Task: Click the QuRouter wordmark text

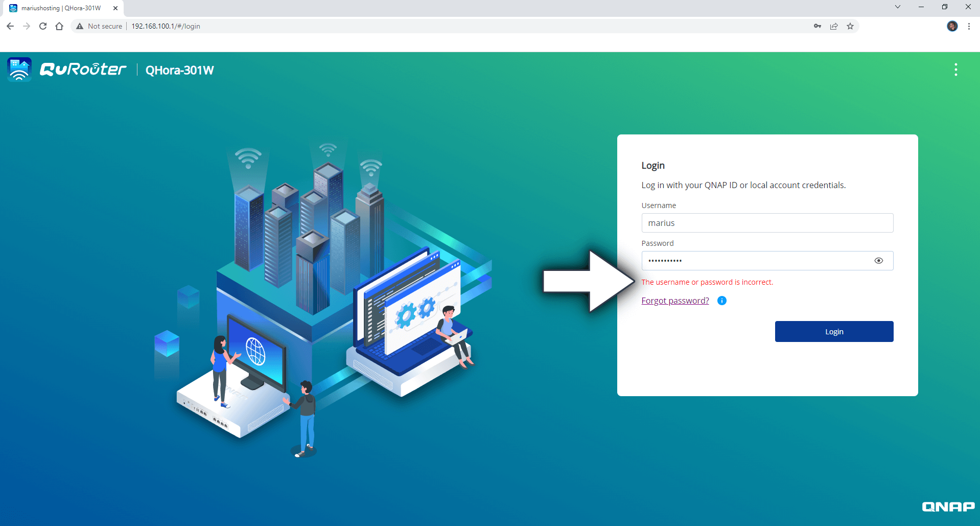Action: [x=83, y=70]
